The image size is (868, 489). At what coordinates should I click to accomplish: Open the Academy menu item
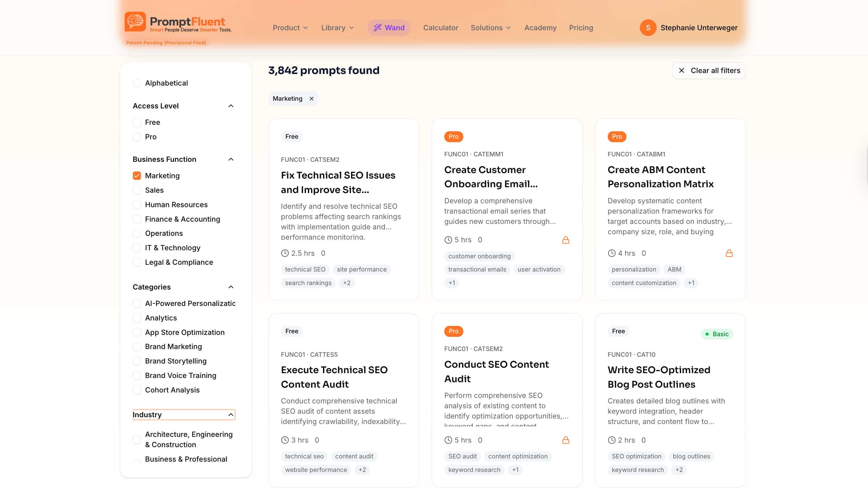[540, 28]
